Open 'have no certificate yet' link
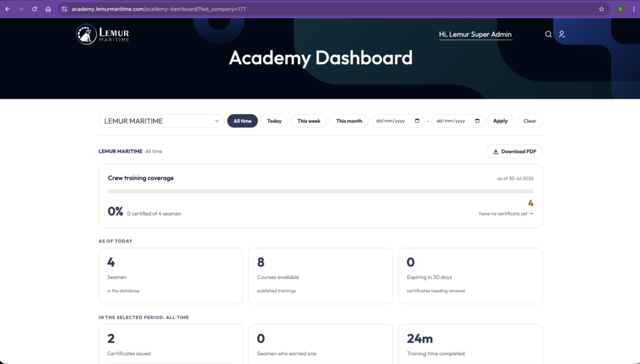The width and height of the screenshot is (640, 364). [506, 214]
